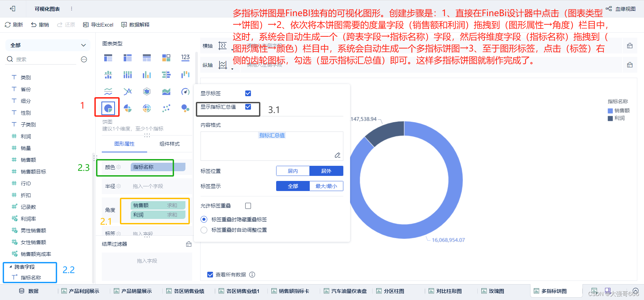
Task: Switch to the 图形属性 tab
Action: pos(124,144)
